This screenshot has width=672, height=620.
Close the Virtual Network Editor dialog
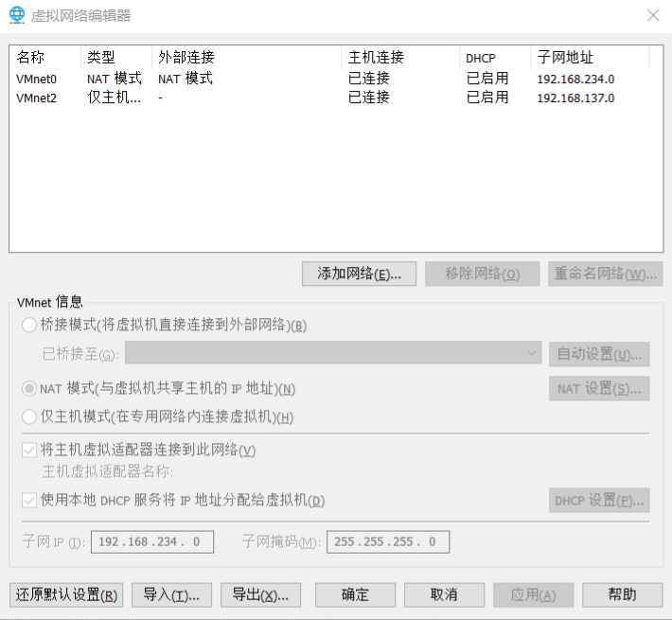(x=653, y=15)
